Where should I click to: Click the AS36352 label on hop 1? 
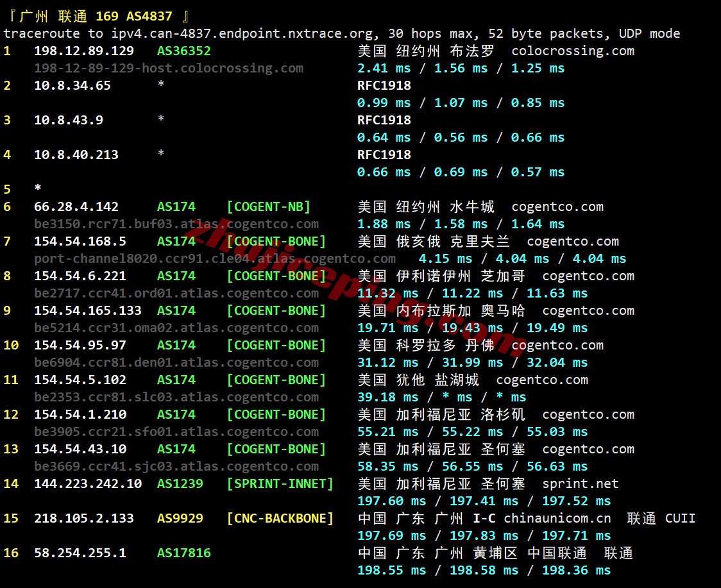pos(184,51)
